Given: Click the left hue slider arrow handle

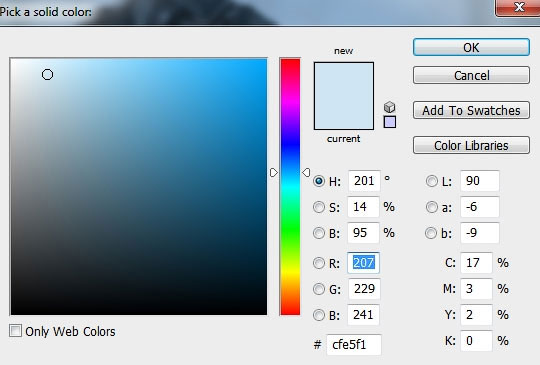Looking at the screenshot, I should (273, 173).
